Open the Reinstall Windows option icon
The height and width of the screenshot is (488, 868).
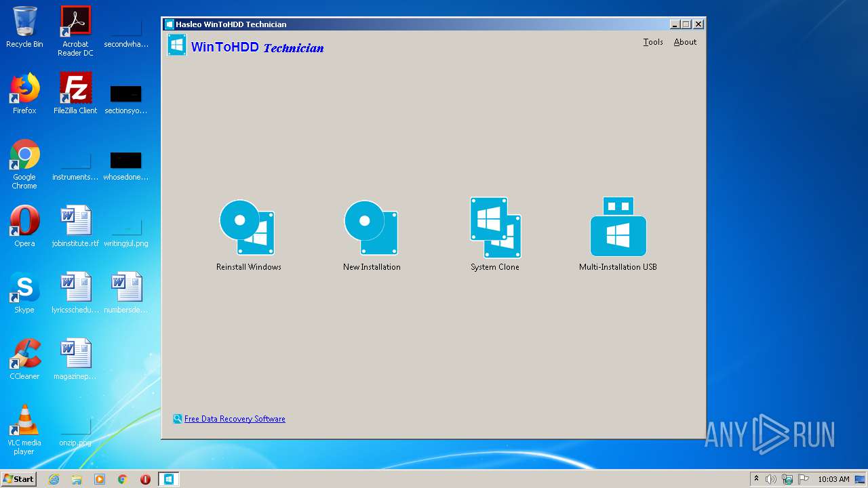click(247, 228)
